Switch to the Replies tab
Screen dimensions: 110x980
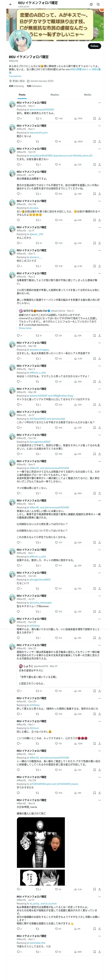coord(55,95)
